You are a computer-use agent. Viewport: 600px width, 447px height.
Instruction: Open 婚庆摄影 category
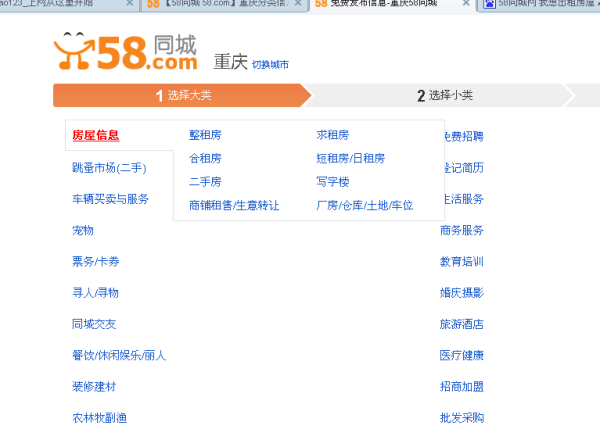click(x=461, y=293)
